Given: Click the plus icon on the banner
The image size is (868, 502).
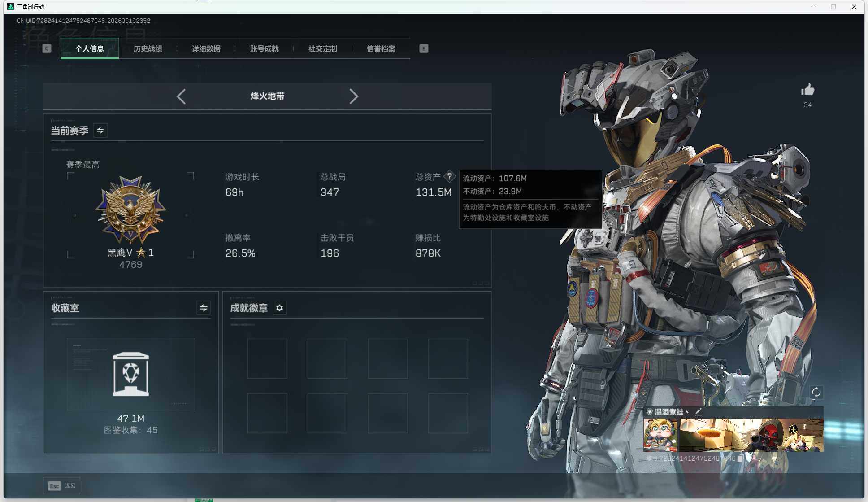Looking at the screenshot, I should (x=793, y=429).
